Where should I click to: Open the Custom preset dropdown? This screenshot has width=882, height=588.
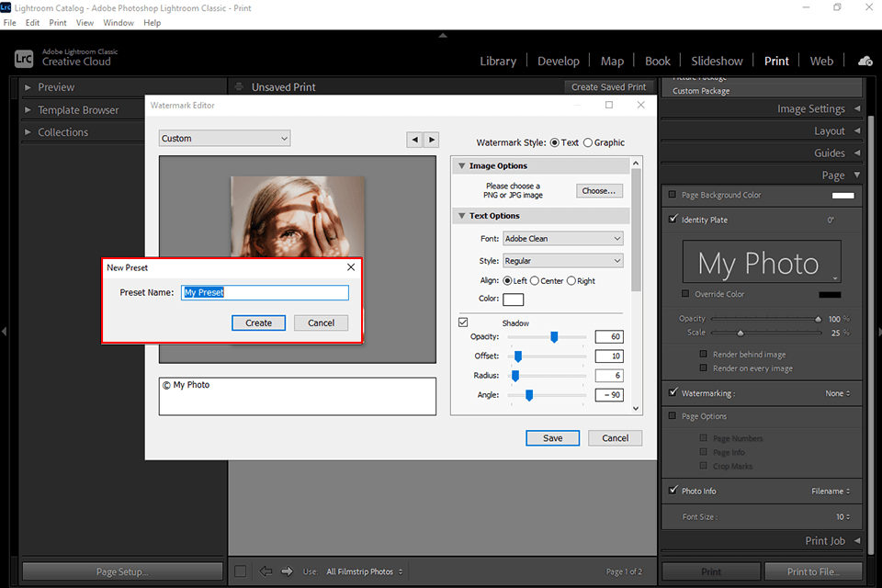click(224, 139)
